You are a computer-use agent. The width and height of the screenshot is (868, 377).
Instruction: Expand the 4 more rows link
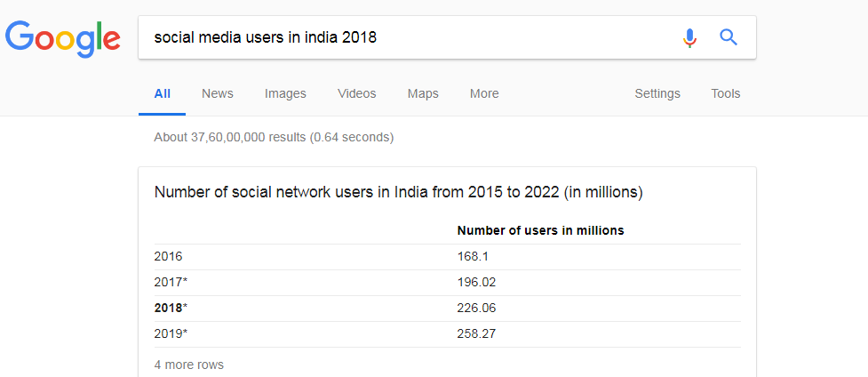point(188,365)
